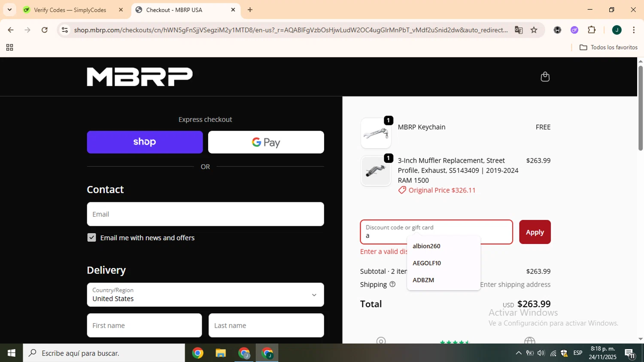Image resolution: width=644 pixels, height=362 pixels.
Task: Open the shopping bag cart icon
Action: pos(545,77)
